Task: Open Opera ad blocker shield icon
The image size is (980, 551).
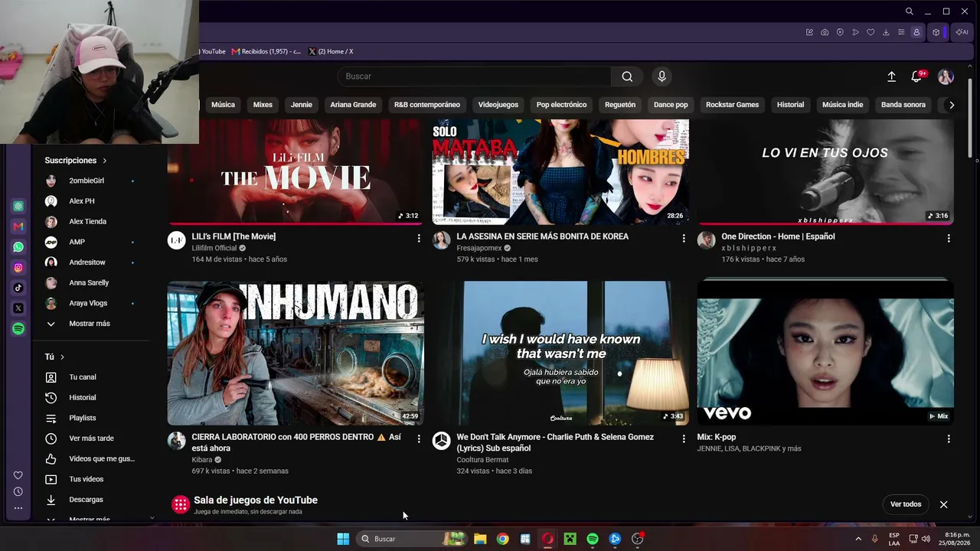Action: pyautogui.click(x=840, y=32)
